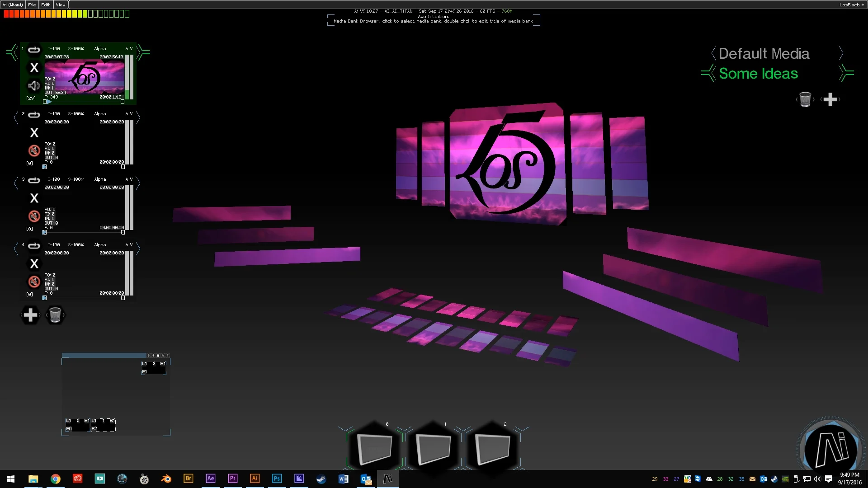Click layer 1 media preview thumbnail
This screenshot has height=488, width=868.
pos(84,77)
